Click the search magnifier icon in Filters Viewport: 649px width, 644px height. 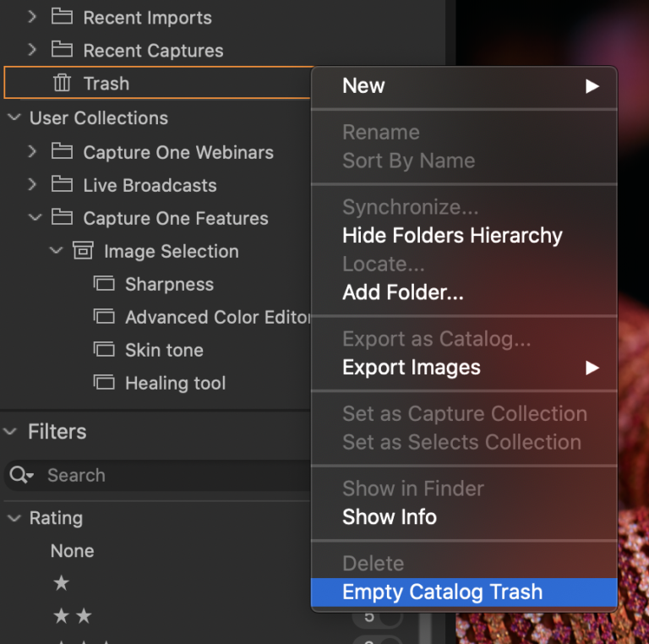[x=20, y=475]
